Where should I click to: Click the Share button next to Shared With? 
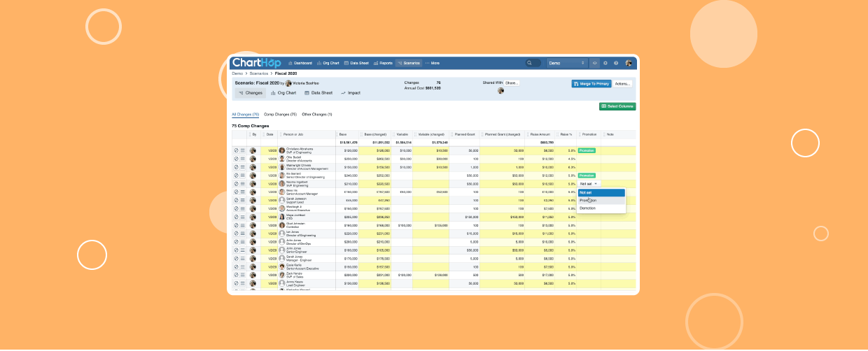coord(512,83)
